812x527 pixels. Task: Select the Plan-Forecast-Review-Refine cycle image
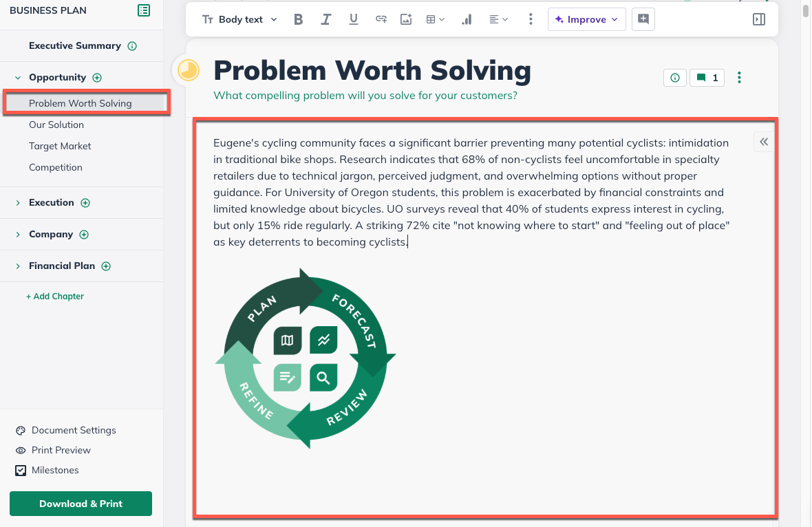[x=306, y=358]
